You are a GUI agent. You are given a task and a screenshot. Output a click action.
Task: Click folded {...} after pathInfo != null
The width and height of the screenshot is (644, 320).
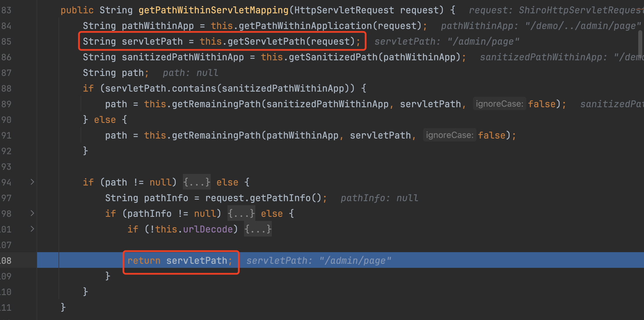pyautogui.click(x=241, y=214)
